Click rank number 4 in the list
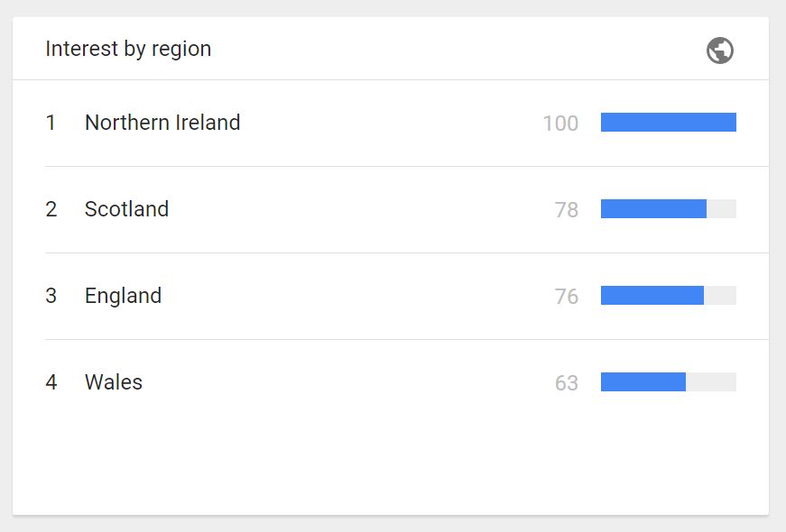Viewport: 786px width, 532px height. tap(51, 382)
